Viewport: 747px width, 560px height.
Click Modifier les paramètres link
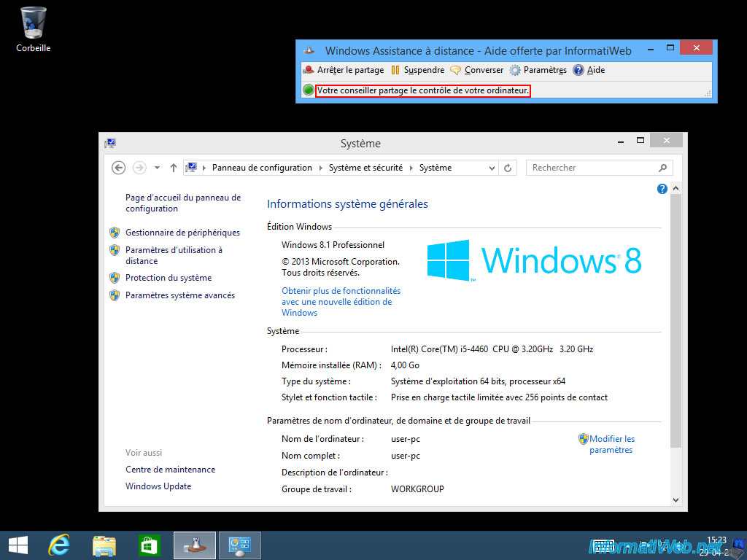coord(612,444)
